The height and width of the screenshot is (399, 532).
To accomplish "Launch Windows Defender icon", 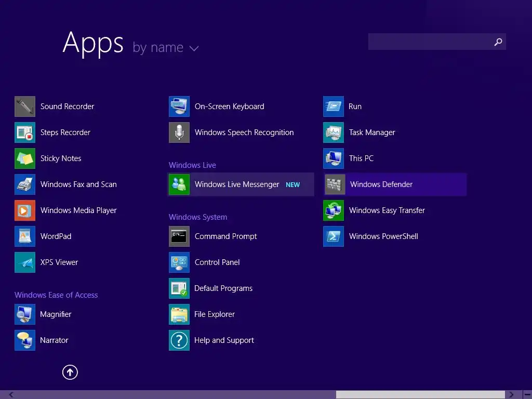I will pyautogui.click(x=335, y=184).
